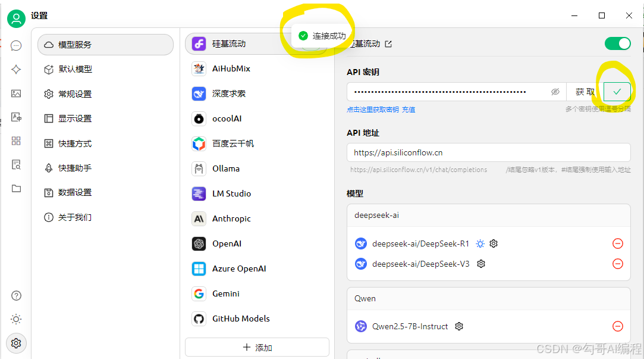The image size is (644, 359).
Task: Select the Gemini provider
Action: (x=257, y=294)
